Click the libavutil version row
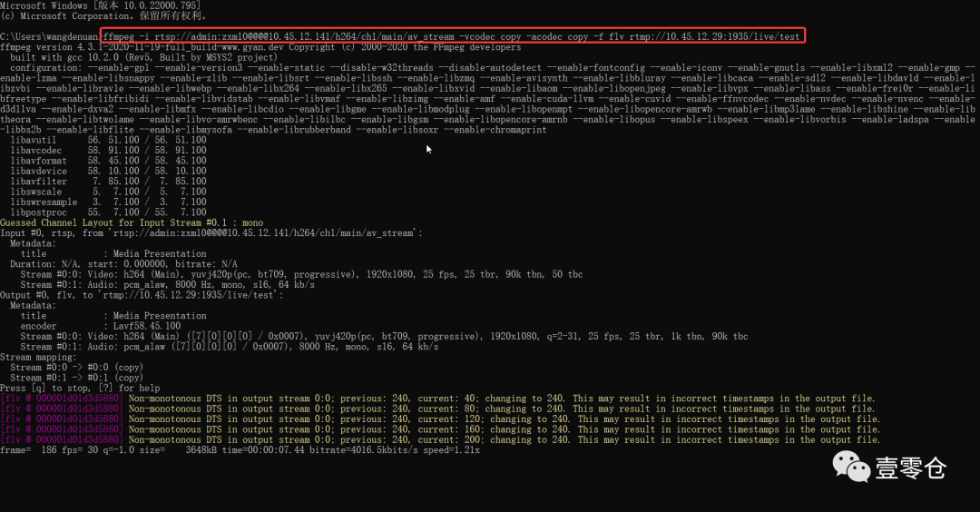The height and width of the screenshot is (512, 980). [108, 140]
